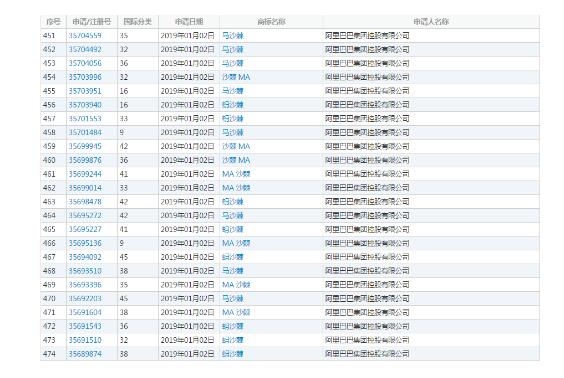Open registration number 35691510 link
This screenshot has height=378, width=564.
pyautogui.click(x=85, y=340)
